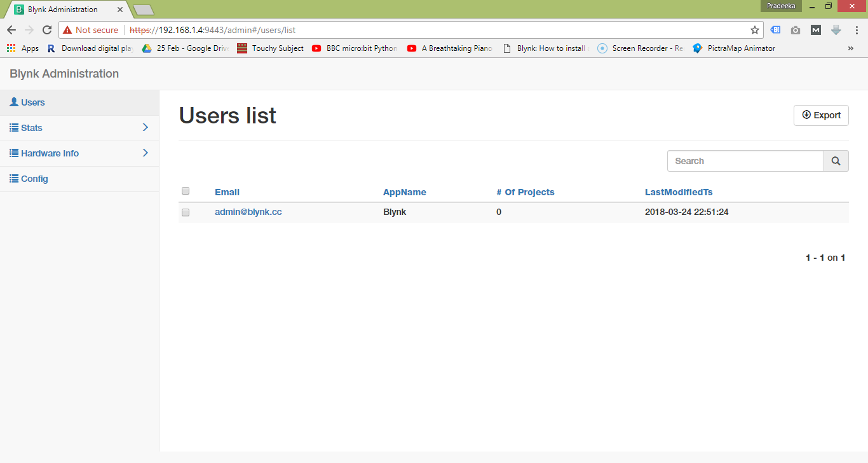This screenshot has height=463, width=868.
Task: Open the Screen Recorder bookmark
Action: 641,48
